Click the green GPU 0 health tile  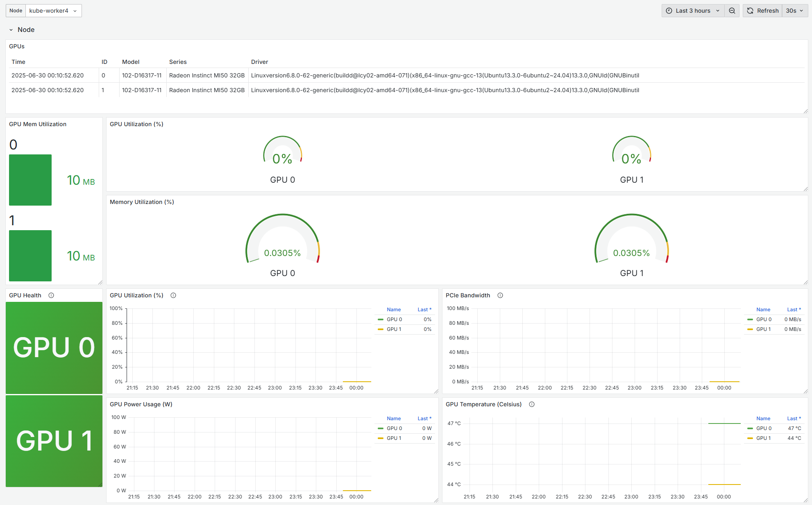point(54,348)
